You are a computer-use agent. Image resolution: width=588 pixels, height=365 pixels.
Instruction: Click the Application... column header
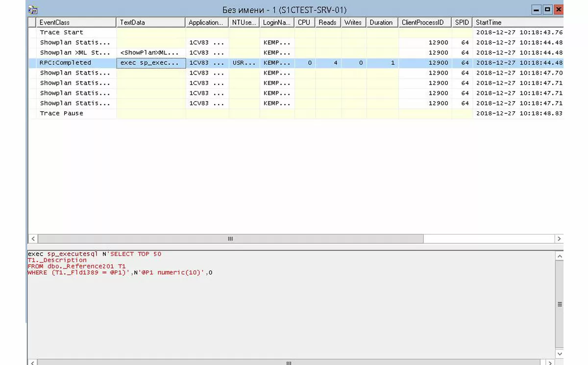(x=207, y=22)
